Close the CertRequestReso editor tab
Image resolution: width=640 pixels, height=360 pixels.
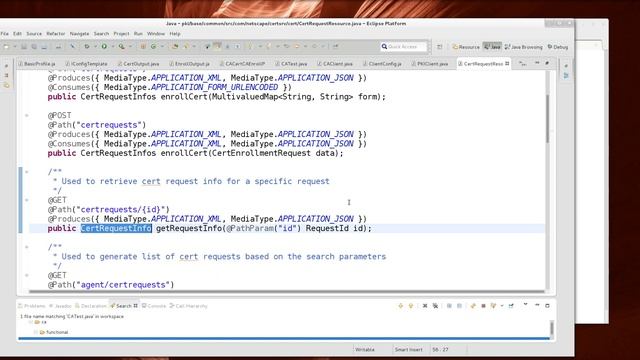pyautogui.click(x=507, y=64)
